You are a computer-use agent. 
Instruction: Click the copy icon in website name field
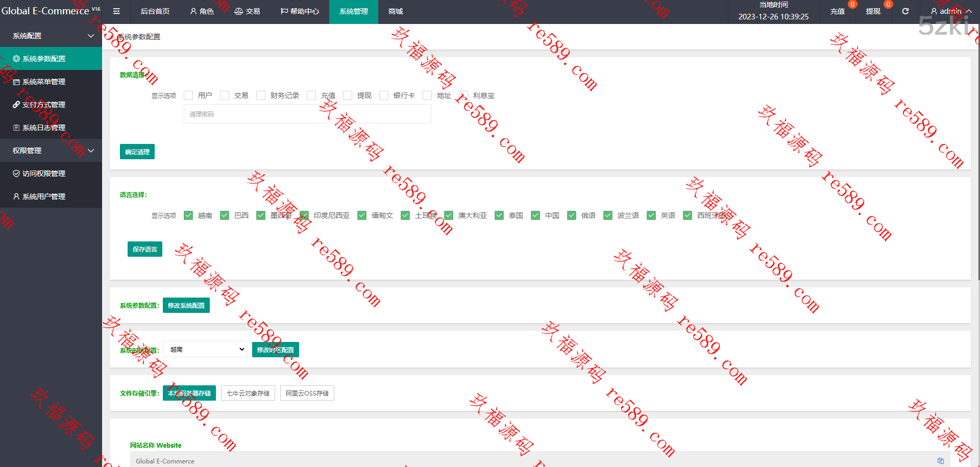pos(940,461)
